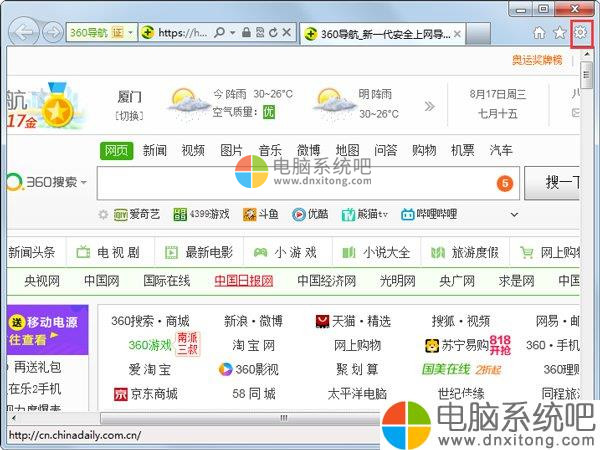Click the 搜一下 search button
The height and width of the screenshot is (450, 600).
pos(553,183)
